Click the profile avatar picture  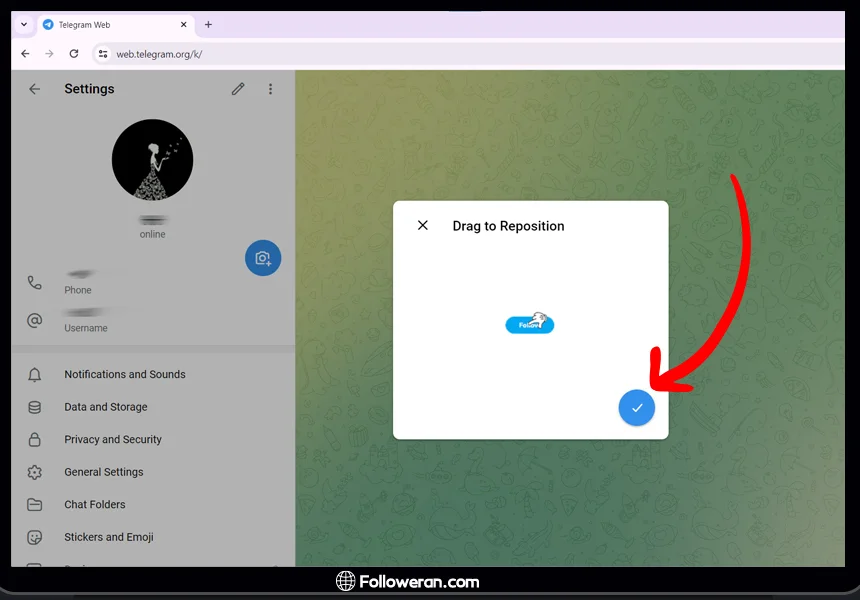click(152, 160)
